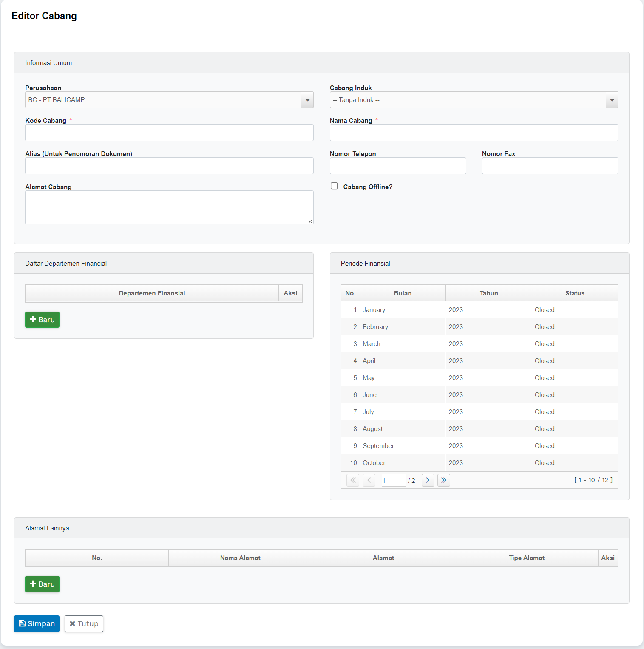Save the branch with Simpan button
644x649 pixels.
pyautogui.click(x=37, y=623)
